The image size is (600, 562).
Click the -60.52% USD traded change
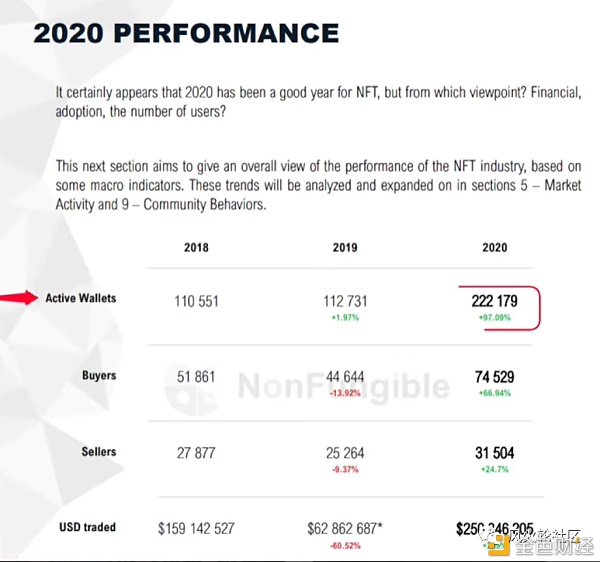(x=345, y=546)
